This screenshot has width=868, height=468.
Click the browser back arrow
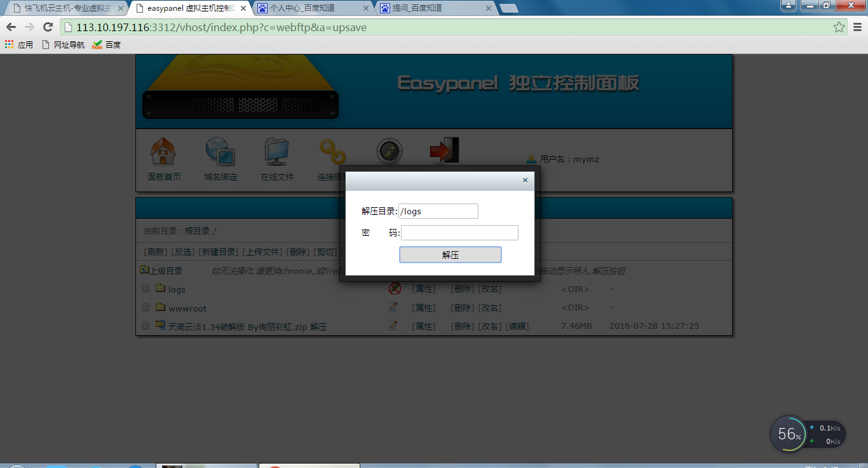[11, 27]
